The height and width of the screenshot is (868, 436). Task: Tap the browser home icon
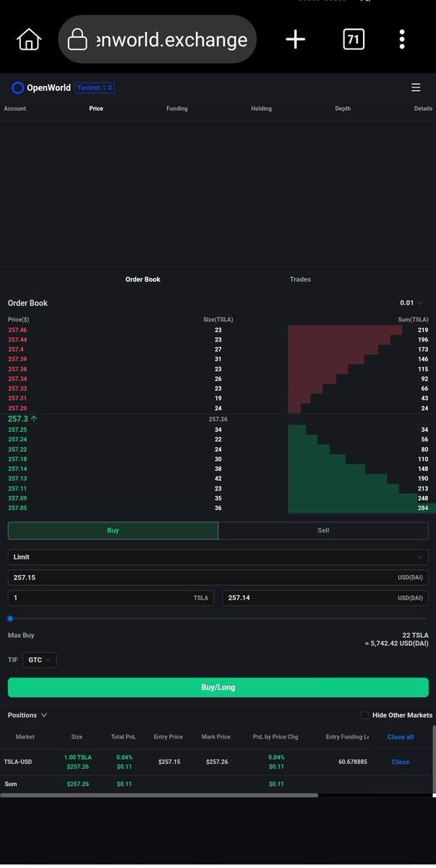coord(28,40)
